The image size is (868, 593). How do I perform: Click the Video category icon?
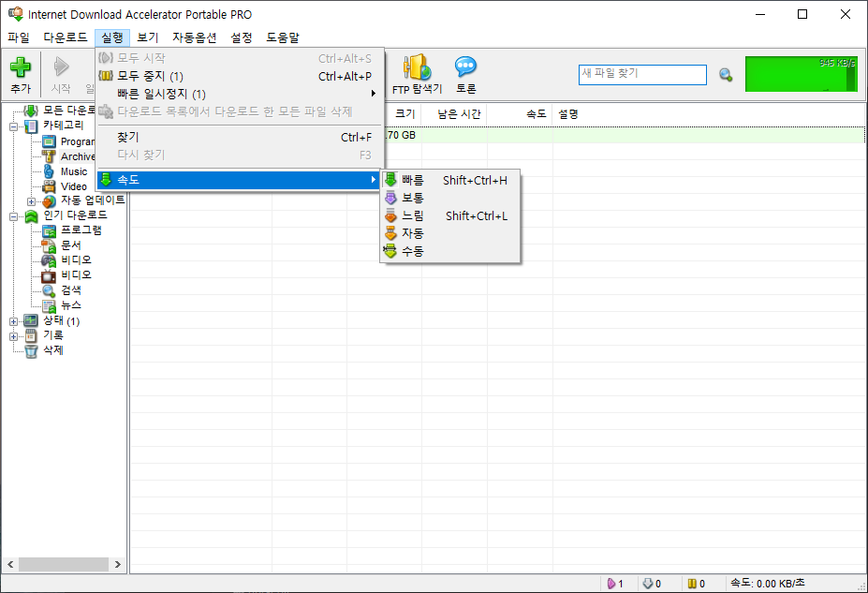click(x=49, y=186)
